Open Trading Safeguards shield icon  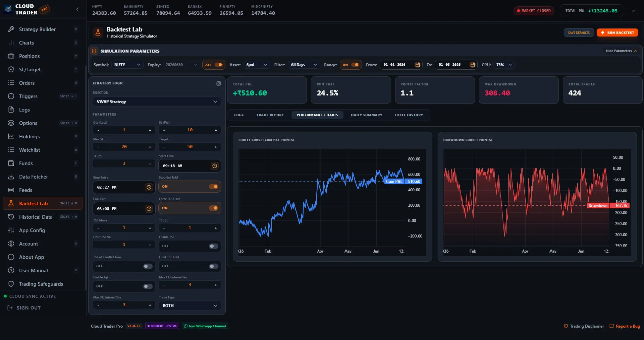(11, 284)
